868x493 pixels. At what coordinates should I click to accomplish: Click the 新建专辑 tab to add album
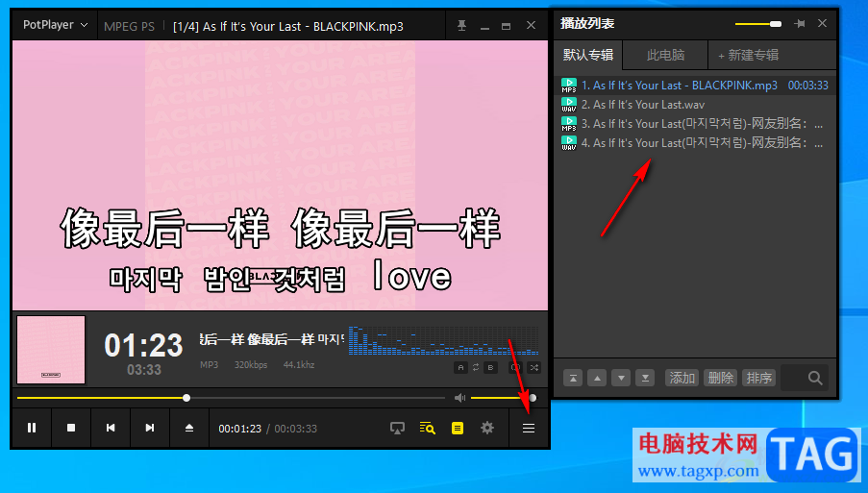749,56
